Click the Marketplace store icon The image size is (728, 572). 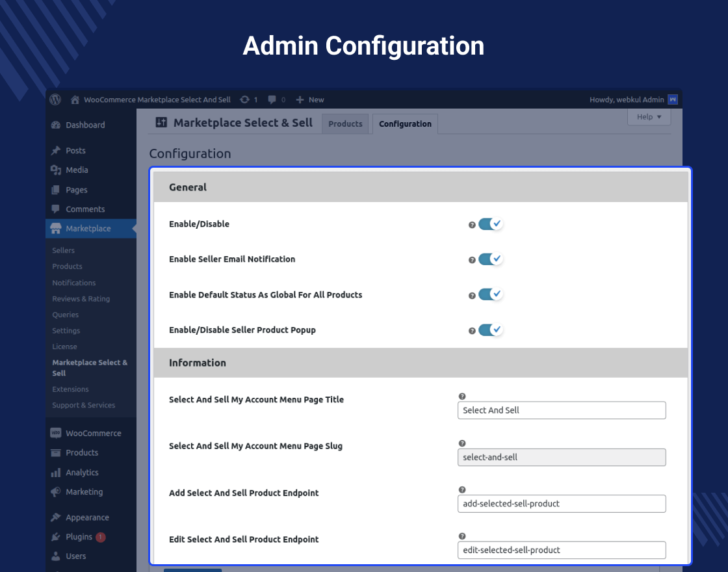[56, 228]
